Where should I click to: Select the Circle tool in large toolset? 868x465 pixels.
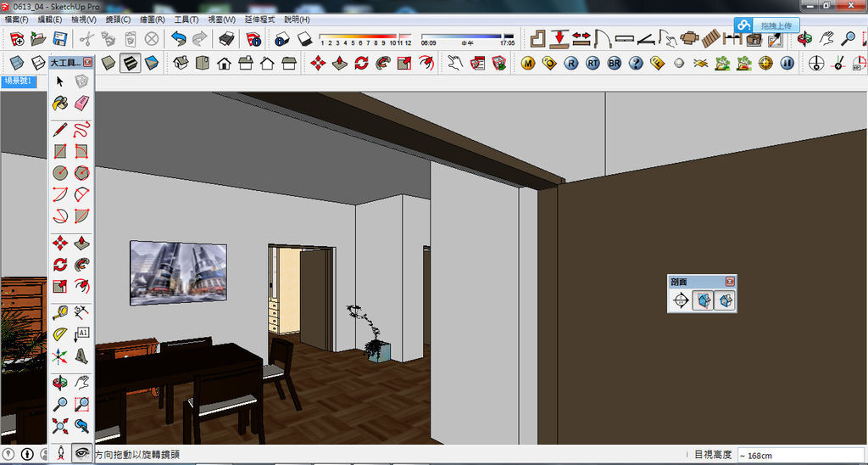coord(60,173)
